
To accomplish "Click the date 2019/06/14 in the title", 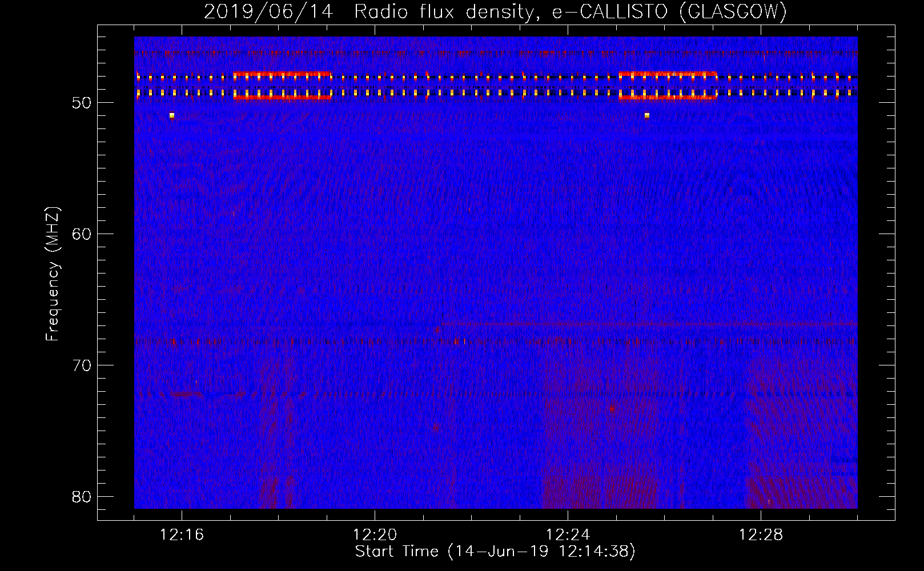I will [x=268, y=11].
